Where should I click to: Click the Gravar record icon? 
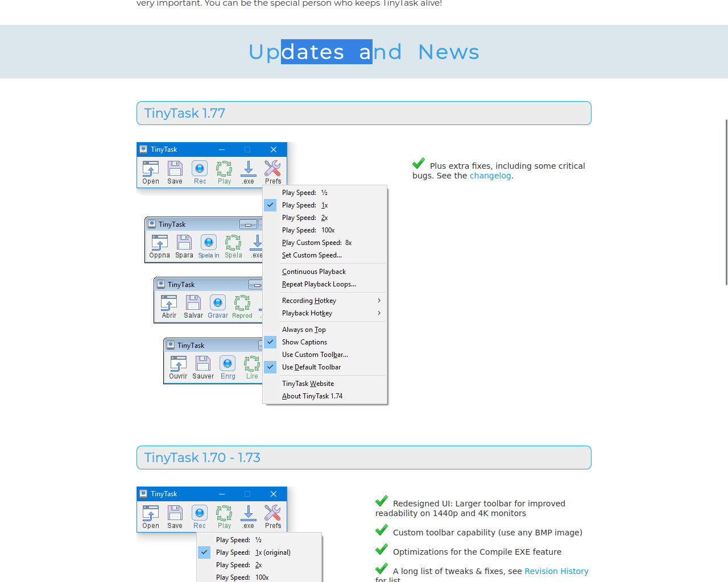click(218, 307)
